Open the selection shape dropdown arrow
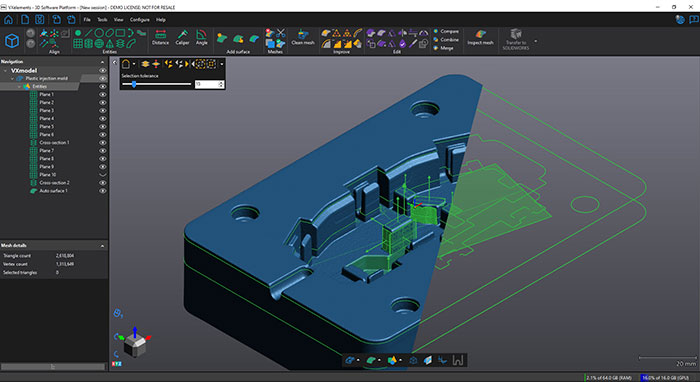The image size is (700, 382). click(x=134, y=64)
